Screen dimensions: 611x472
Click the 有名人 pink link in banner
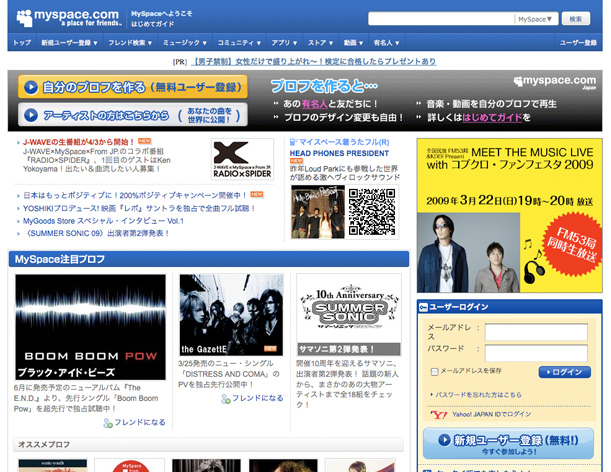(314, 104)
